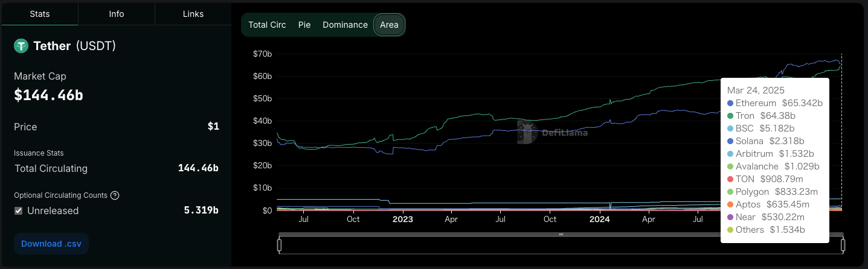Grab the right handle of range slider
Viewport: 868px width, 269px height.
(843, 245)
